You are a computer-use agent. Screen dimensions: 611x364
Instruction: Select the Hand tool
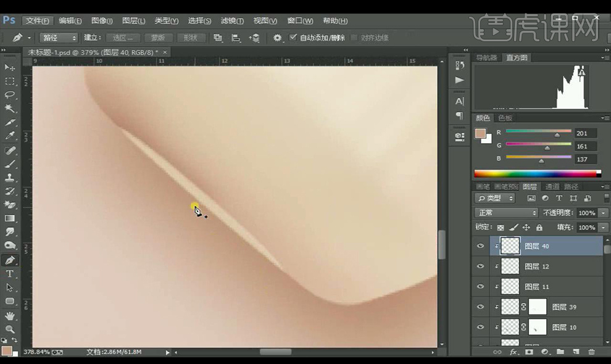[x=10, y=315]
